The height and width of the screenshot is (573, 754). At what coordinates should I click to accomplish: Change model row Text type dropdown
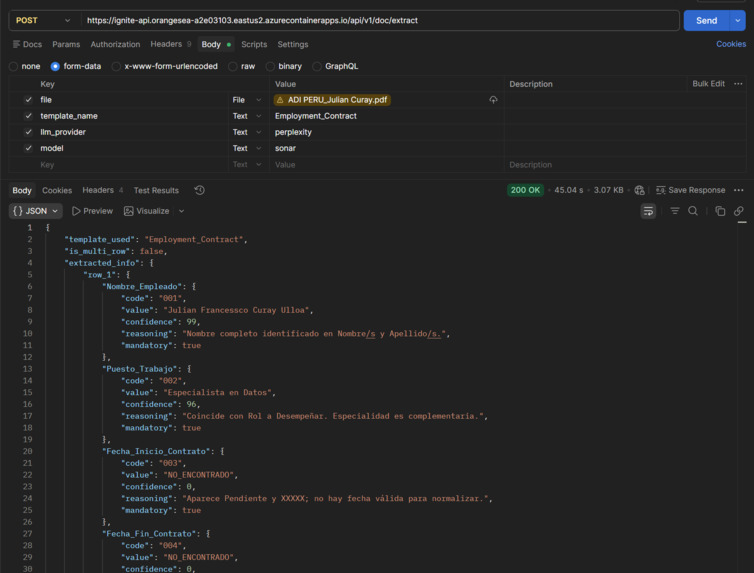coord(247,148)
